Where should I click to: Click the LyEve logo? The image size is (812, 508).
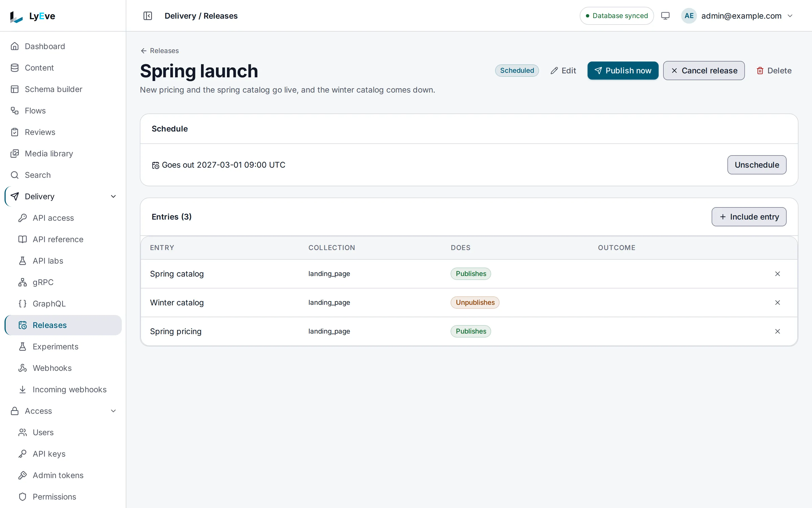(x=32, y=16)
